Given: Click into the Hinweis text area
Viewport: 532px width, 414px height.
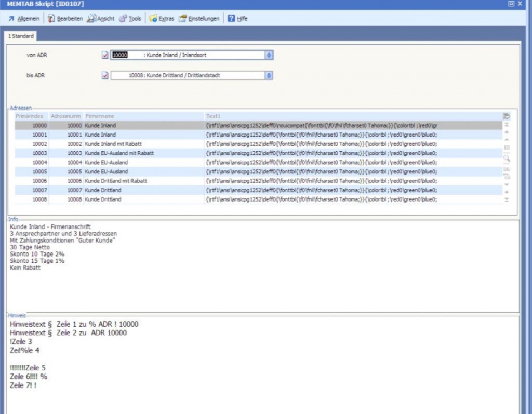Looking at the screenshot, I should click(x=260, y=364).
